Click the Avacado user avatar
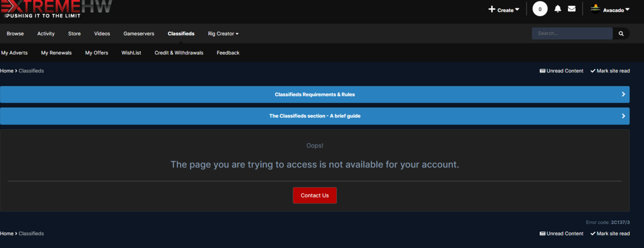The image size is (644, 248). (x=595, y=9)
